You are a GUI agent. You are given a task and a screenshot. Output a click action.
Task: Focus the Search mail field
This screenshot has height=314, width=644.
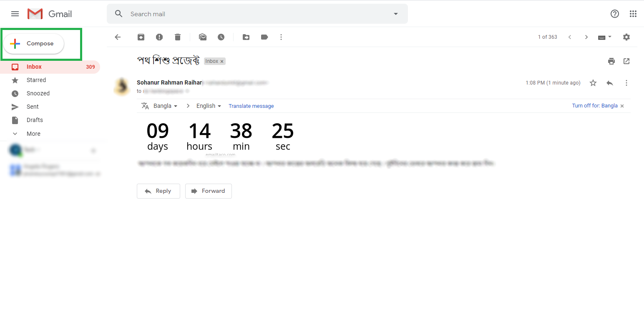point(257,14)
